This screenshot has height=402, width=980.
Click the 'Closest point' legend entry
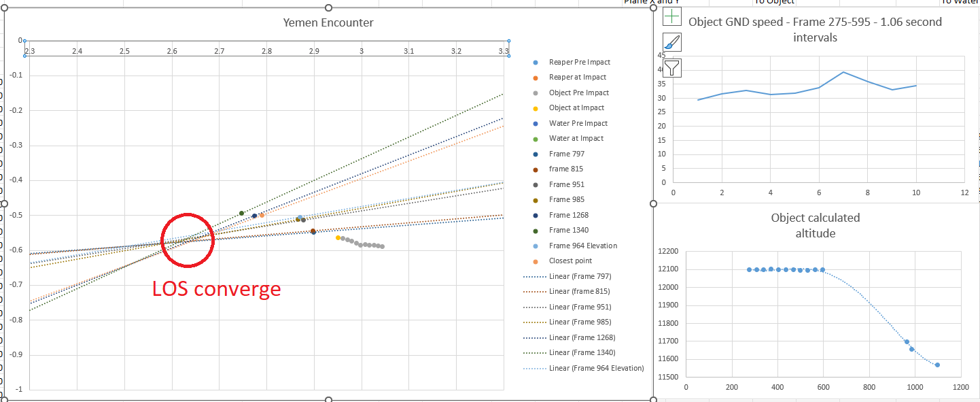pos(570,261)
